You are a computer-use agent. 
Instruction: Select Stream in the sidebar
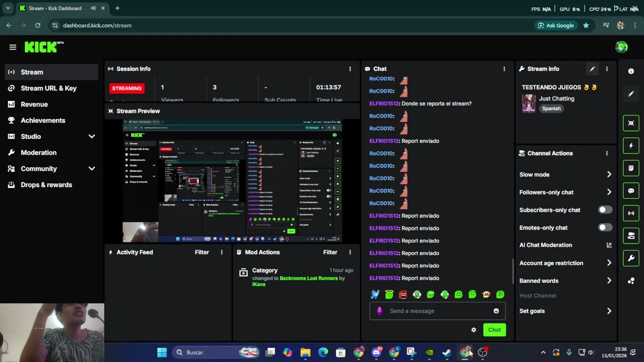[x=51, y=72]
